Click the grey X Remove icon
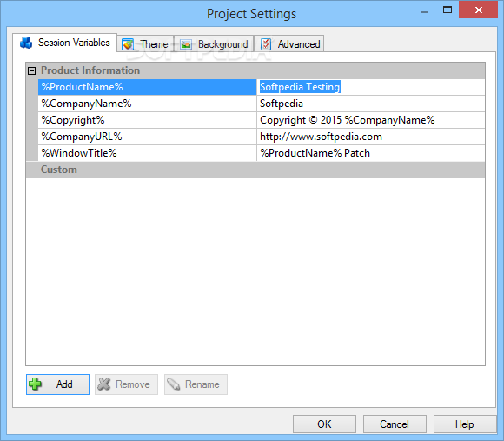 (x=103, y=384)
